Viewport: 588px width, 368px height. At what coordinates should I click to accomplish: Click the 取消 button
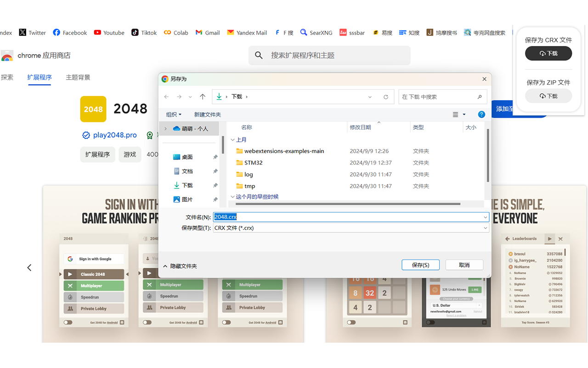[464, 265]
